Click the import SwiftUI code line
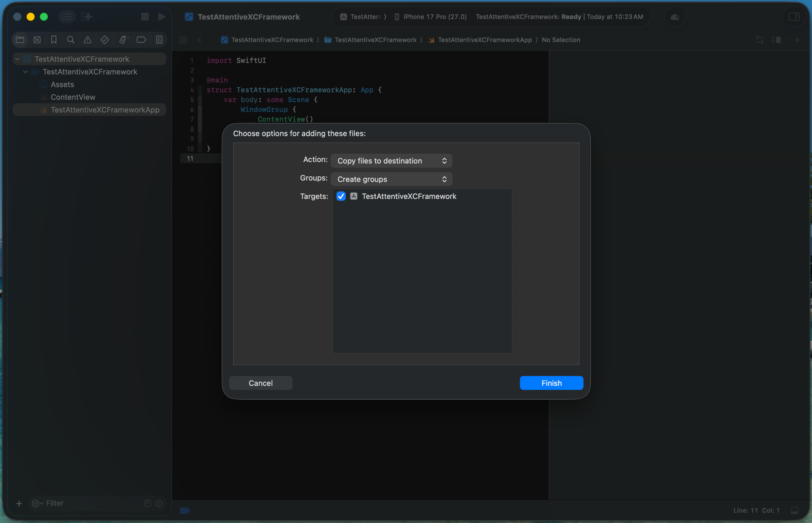 tap(236, 60)
